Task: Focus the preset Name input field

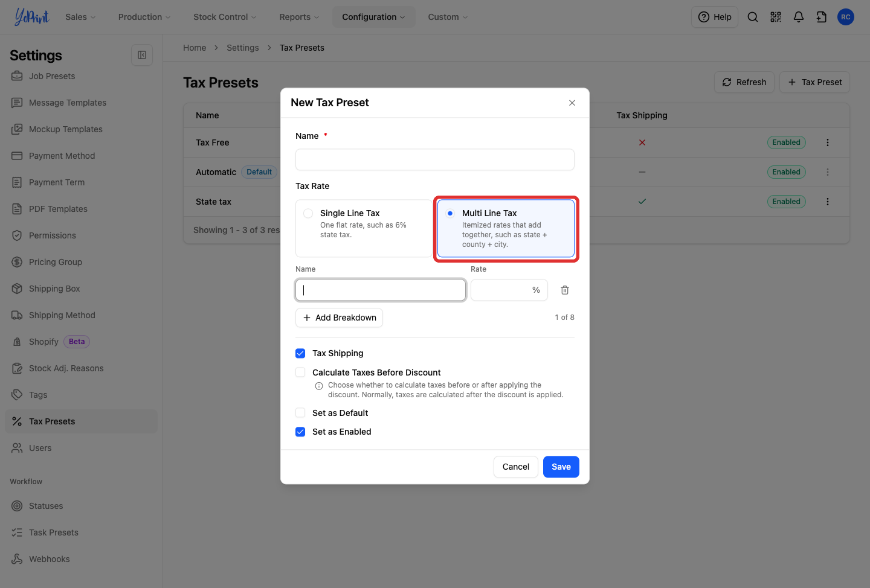Action: (435, 160)
